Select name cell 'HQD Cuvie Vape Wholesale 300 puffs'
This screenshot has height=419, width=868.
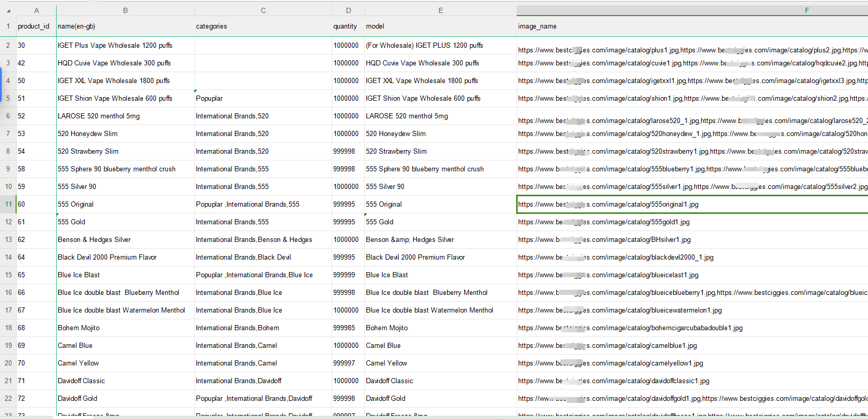[125, 63]
